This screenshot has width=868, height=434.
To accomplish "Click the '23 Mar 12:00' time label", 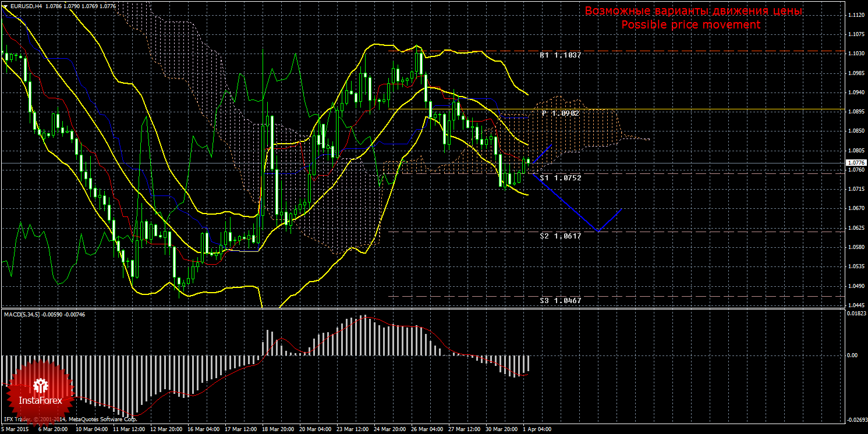I will [x=353, y=429].
